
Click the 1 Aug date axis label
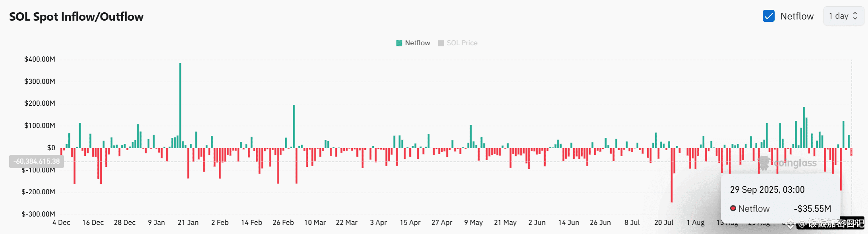click(696, 222)
